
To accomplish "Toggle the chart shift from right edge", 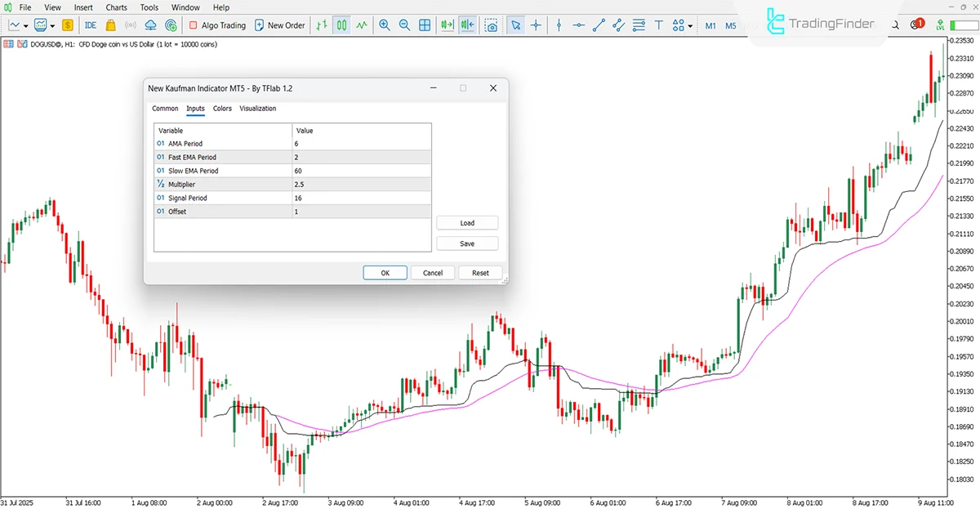I will click(466, 25).
